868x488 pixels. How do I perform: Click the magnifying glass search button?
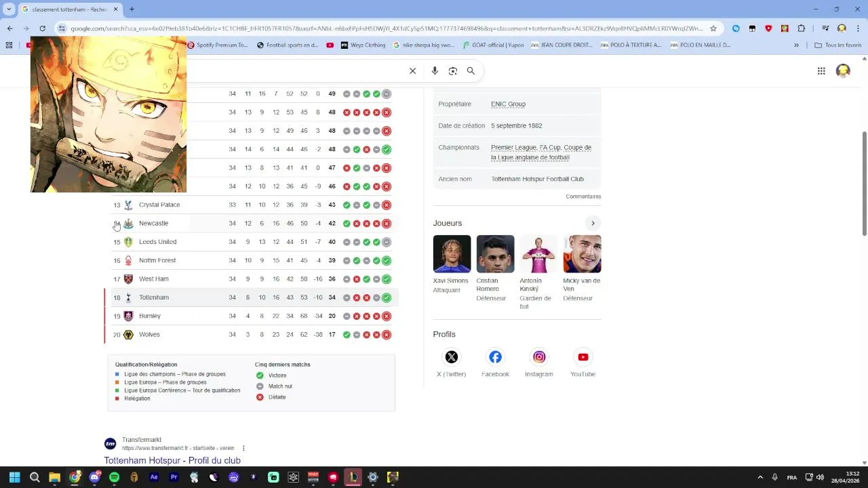pyautogui.click(x=471, y=70)
